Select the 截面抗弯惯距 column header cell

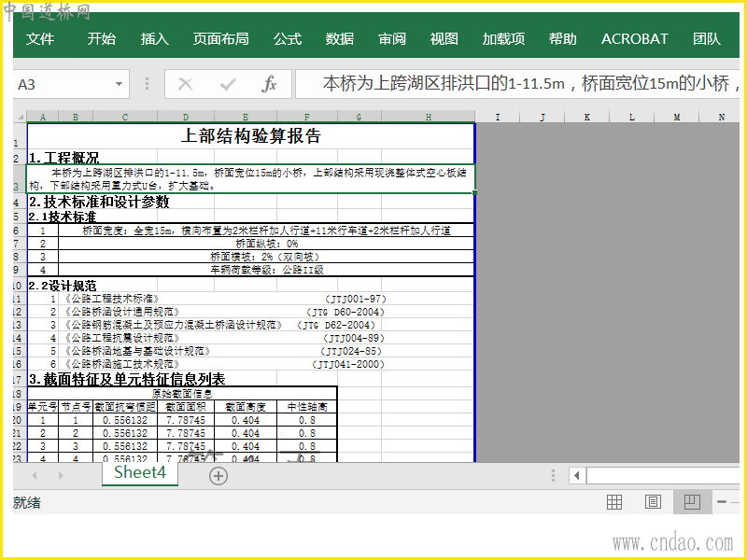(x=125, y=407)
